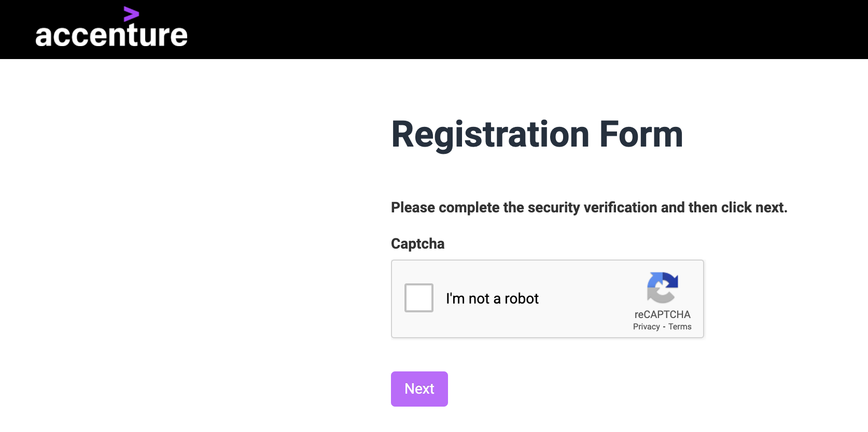Tick the I'm not a robot checkbox
The width and height of the screenshot is (868, 432).
419,298
